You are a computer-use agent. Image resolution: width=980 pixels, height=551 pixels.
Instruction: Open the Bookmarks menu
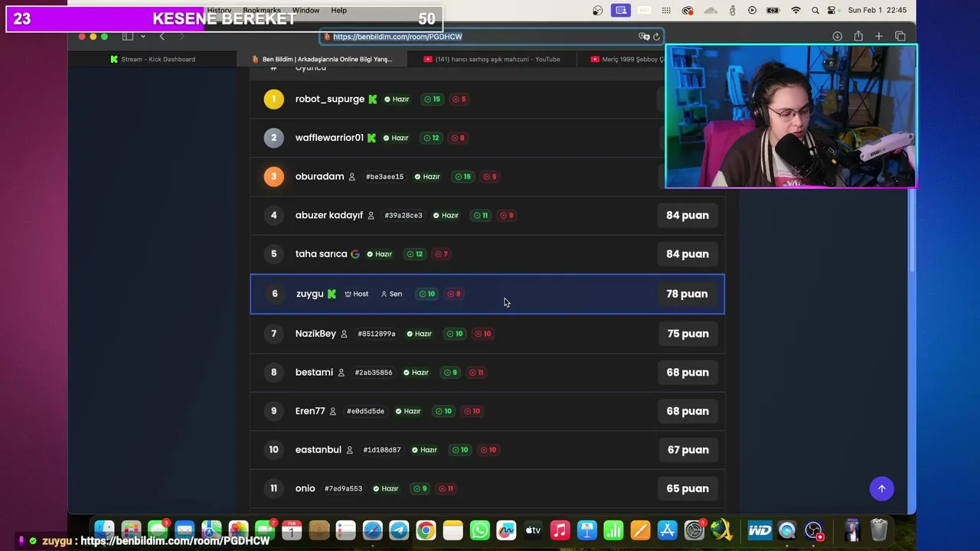click(x=262, y=10)
